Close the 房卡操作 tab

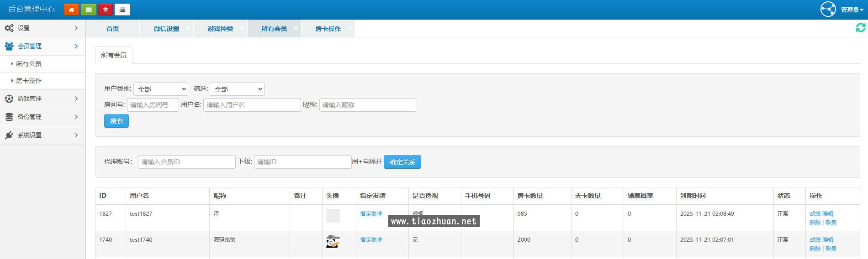[349, 28]
